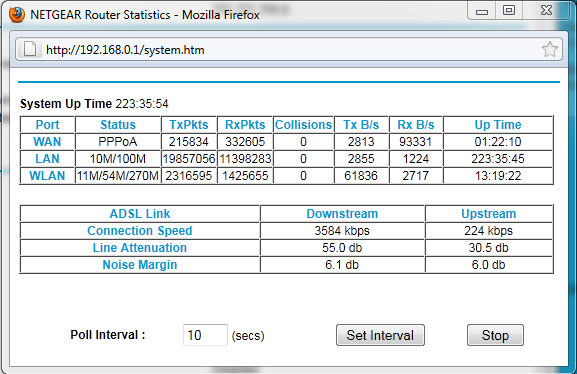This screenshot has width=577, height=374.
Task: Click the Connection Speed row label
Action: (140, 231)
